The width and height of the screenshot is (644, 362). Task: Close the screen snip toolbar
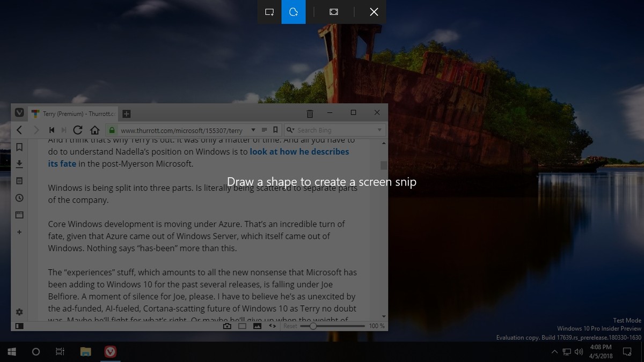[x=374, y=12]
